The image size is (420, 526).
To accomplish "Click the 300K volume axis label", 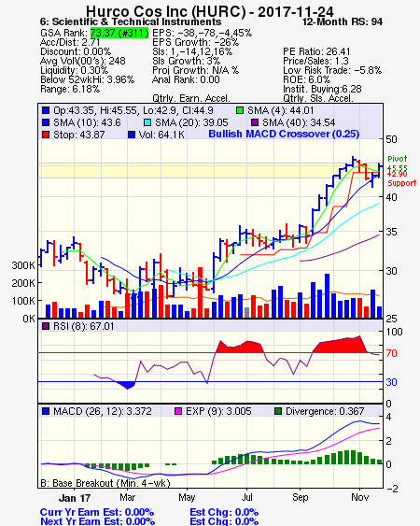I will [23, 265].
